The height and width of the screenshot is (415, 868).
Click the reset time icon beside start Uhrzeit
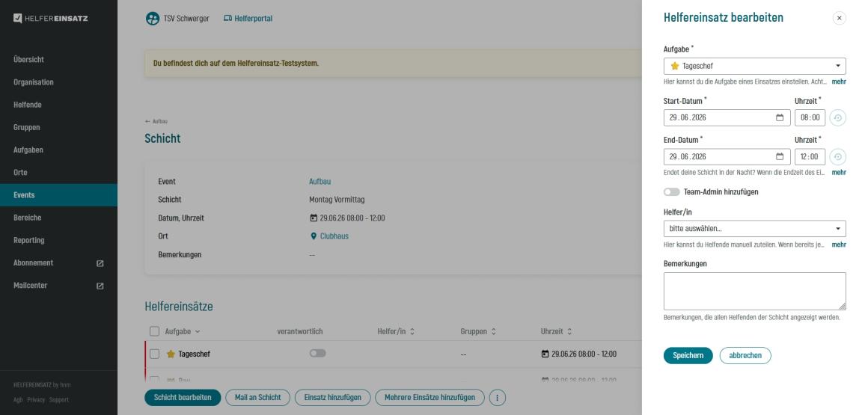pyautogui.click(x=839, y=117)
